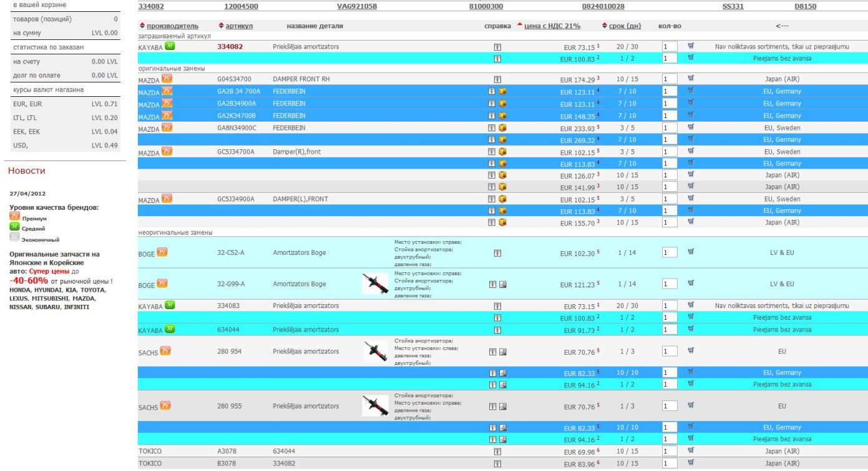Click Mazda premium badge in G04S34700 row
Screen dimensions: 868x471
tap(167, 79)
